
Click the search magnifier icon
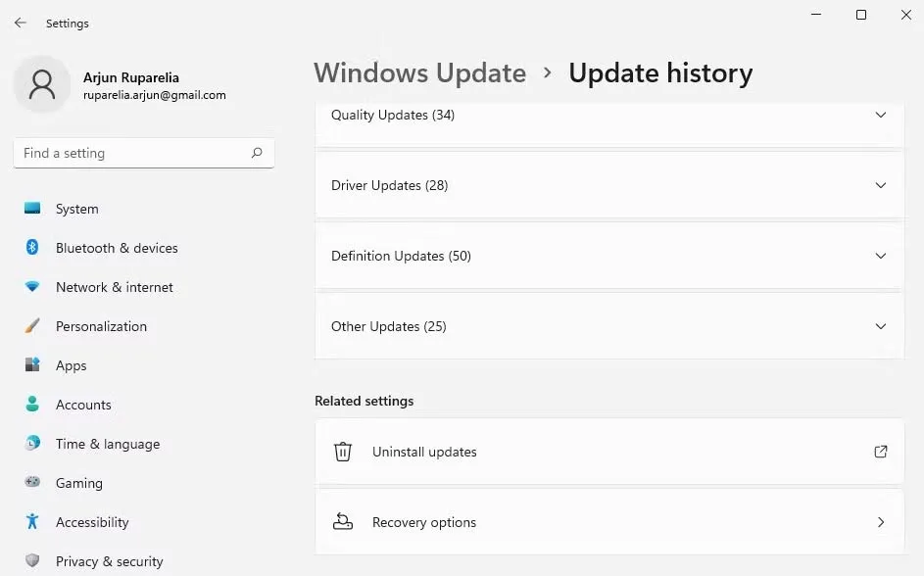pyautogui.click(x=257, y=153)
